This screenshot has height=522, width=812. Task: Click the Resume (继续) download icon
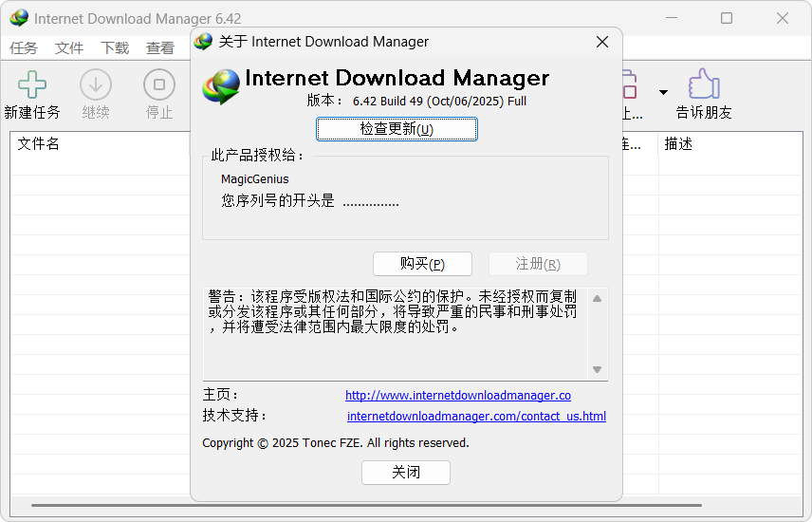[x=96, y=84]
